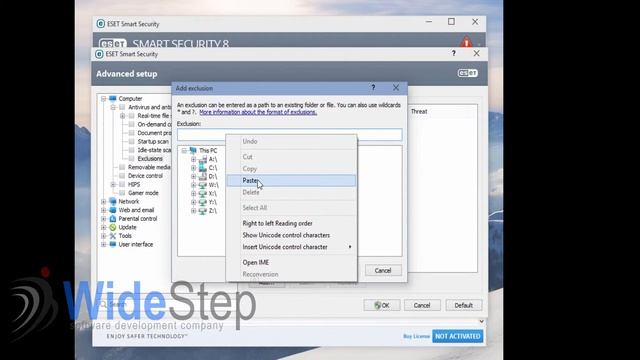Click the Default button in Advanced setup
Viewport: 640px width, 360px height.
click(463, 305)
